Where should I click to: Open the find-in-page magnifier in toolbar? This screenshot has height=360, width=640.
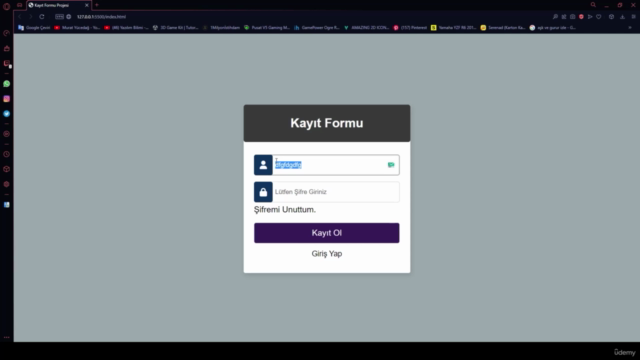pos(555,17)
